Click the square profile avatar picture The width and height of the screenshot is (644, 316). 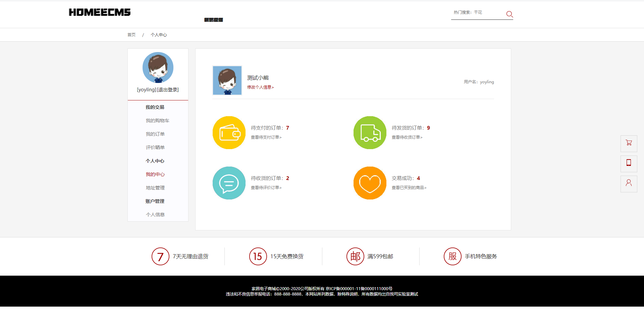pos(227,80)
